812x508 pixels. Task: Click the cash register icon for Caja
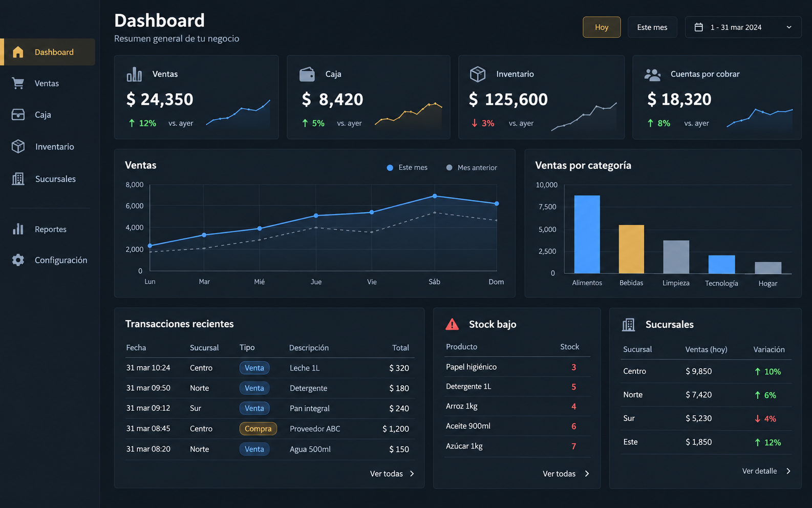(x=18, y=115)
